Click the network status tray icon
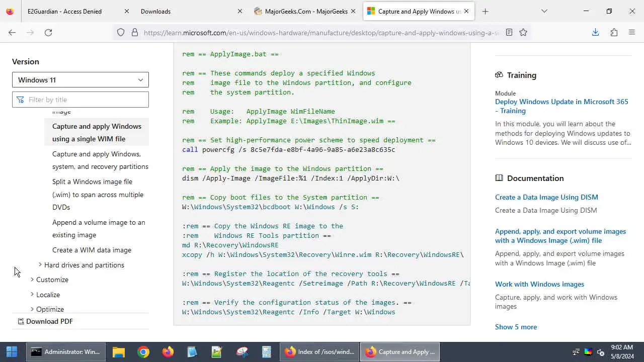The image size is (644, 362). pos(576,352)
